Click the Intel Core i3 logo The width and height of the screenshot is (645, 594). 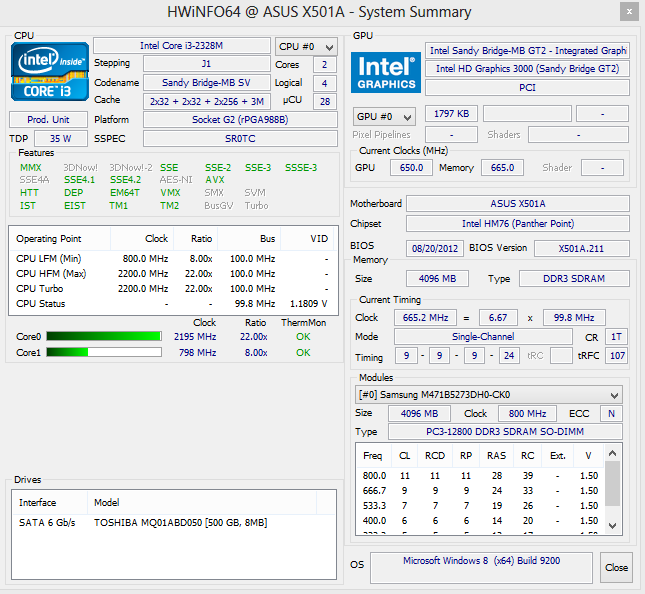pos(50,72)
